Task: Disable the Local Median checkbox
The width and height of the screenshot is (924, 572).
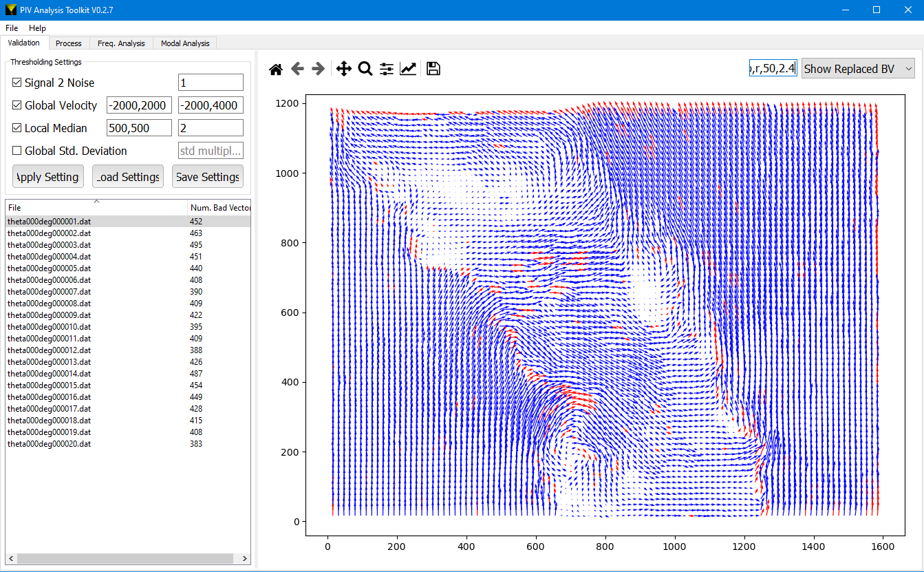Action: 17,128
